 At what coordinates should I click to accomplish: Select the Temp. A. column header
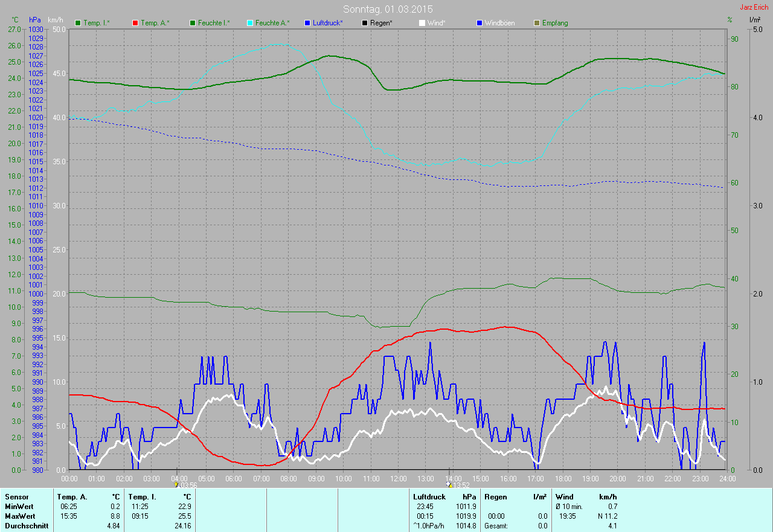tap(72, 496)
